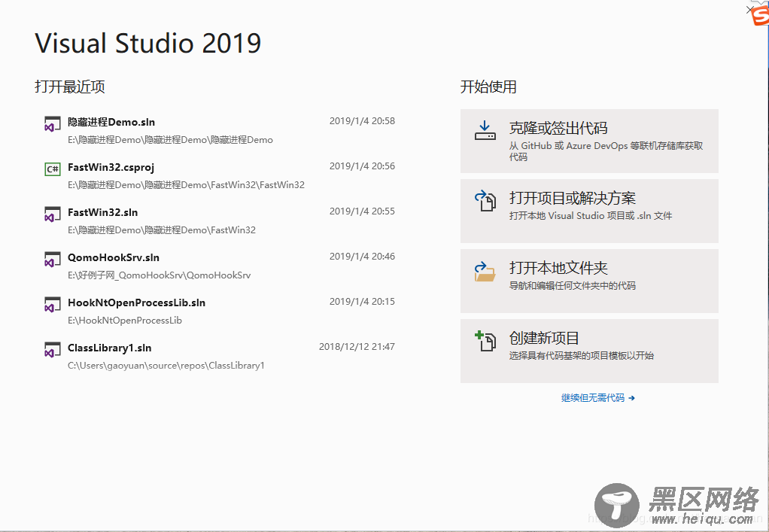Click the 打开最近项 heading
This screenshot has height=532, width=769.
click(70, 87)
